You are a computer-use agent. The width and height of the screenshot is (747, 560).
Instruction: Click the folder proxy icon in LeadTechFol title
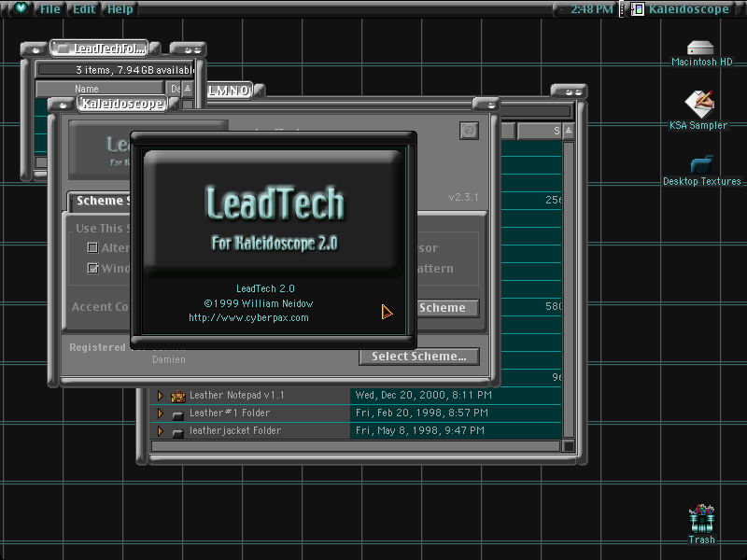tap(62, 49)
